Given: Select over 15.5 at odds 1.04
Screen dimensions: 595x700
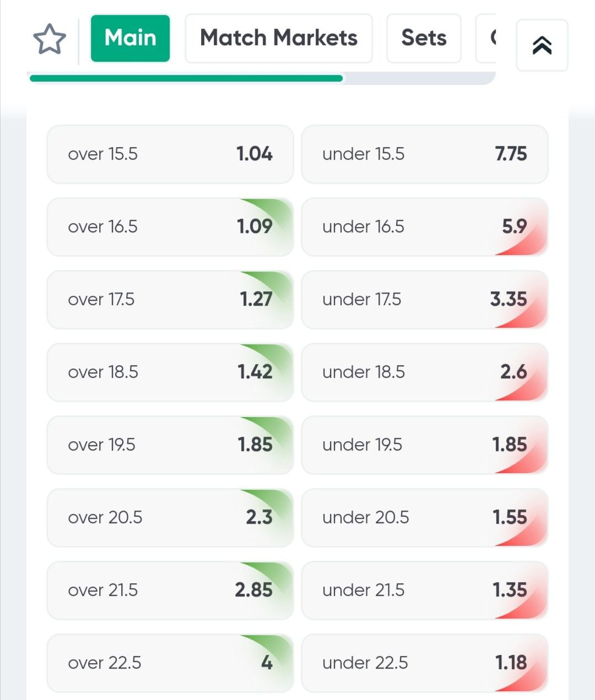Looking at the screenshot, I should tap(170, 154).
